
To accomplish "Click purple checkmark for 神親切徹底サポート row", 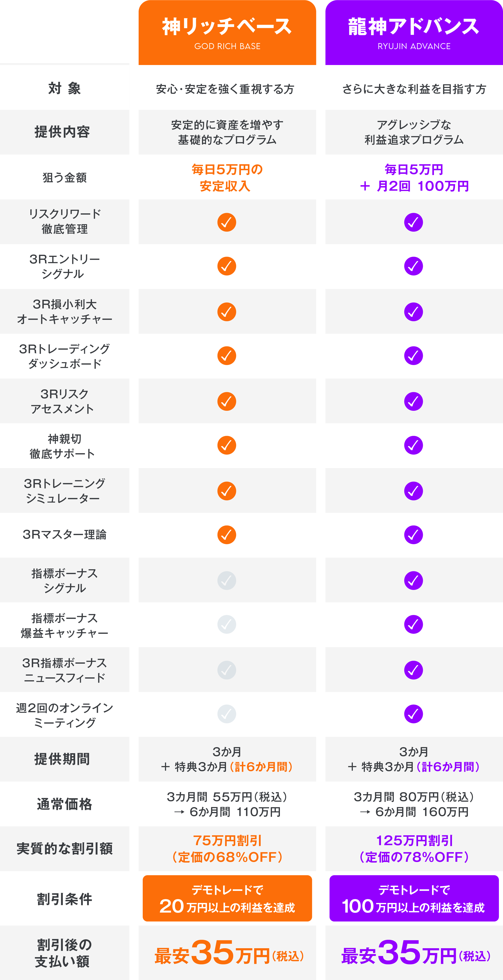I will click(x=413, y=445).
